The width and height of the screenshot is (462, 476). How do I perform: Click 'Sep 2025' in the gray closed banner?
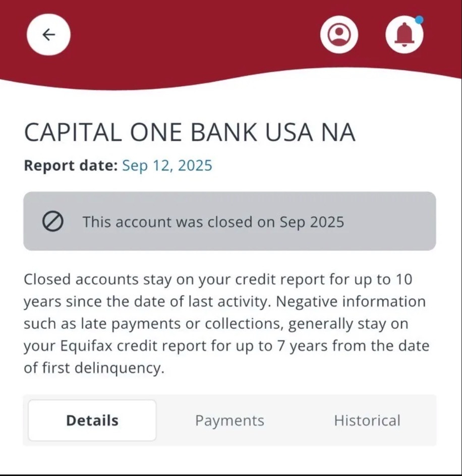coord(312,222)
